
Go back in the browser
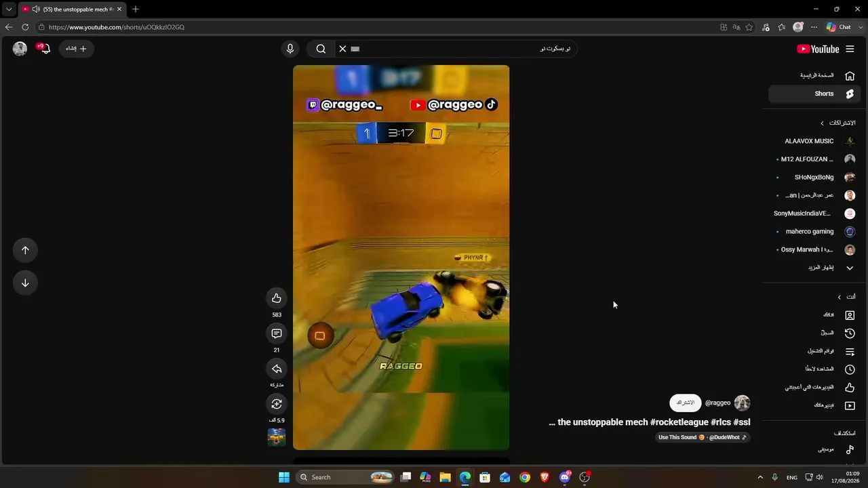coord(9,27)
